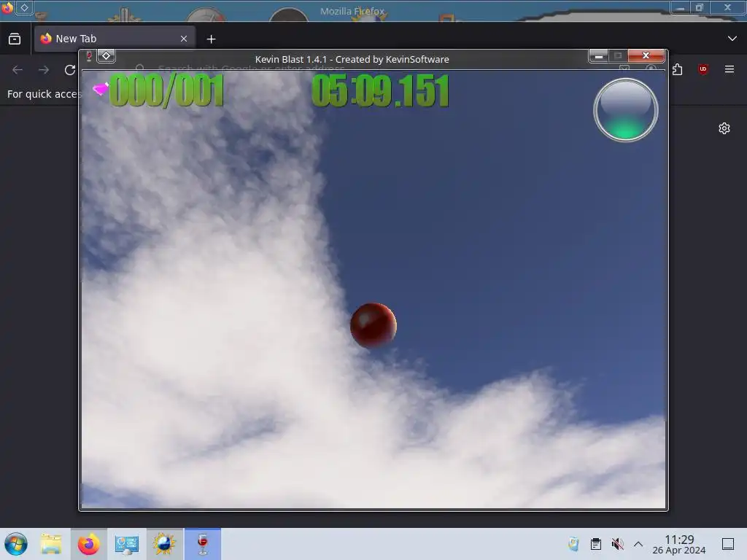
Task: Switch to Wine Kevin Blast taskbar entry
Action: [x=203, y=544]
